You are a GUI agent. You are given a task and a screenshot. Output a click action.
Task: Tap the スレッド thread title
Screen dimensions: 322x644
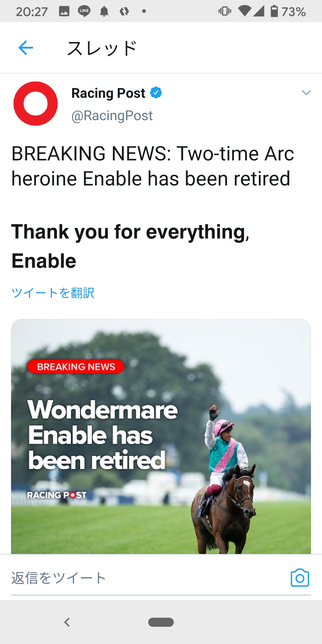(x=102, y=48)
